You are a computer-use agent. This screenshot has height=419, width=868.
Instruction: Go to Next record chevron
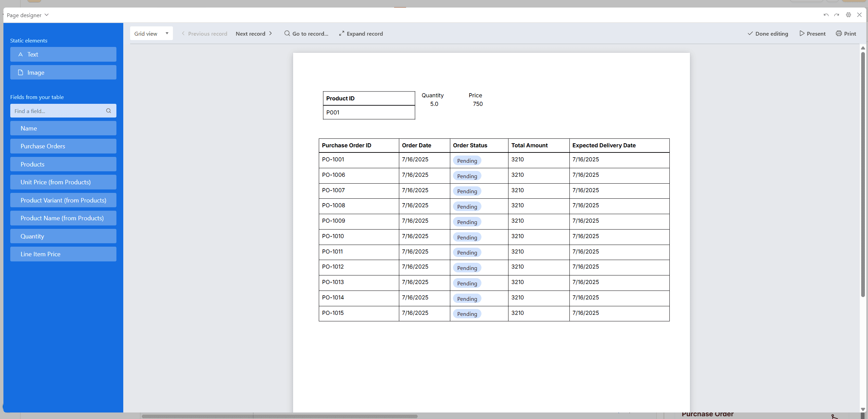(x=271, y=34)
